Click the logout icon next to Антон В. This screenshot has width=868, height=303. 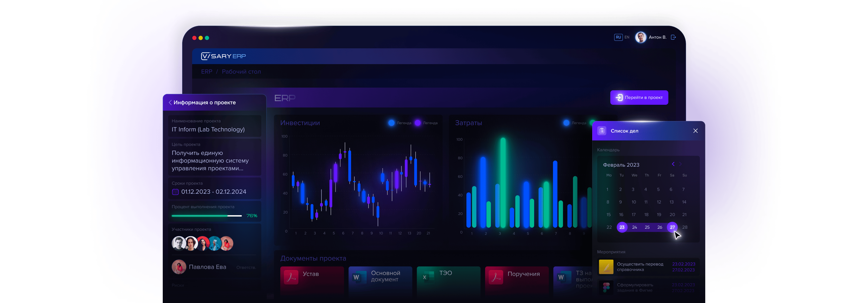pos(673,37)
